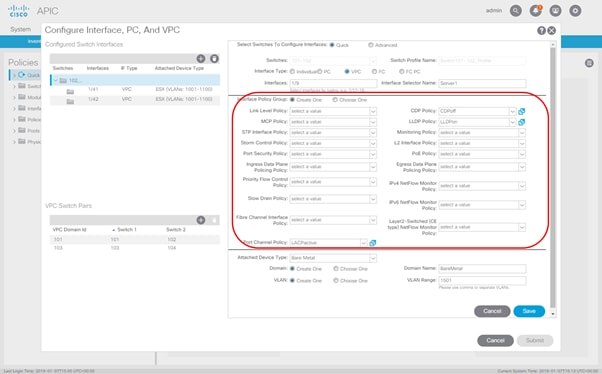Click the vertical scrollbar of the form panel
Image resolution: width=602 pixels, height=374 pixels.
click(553, 179)
